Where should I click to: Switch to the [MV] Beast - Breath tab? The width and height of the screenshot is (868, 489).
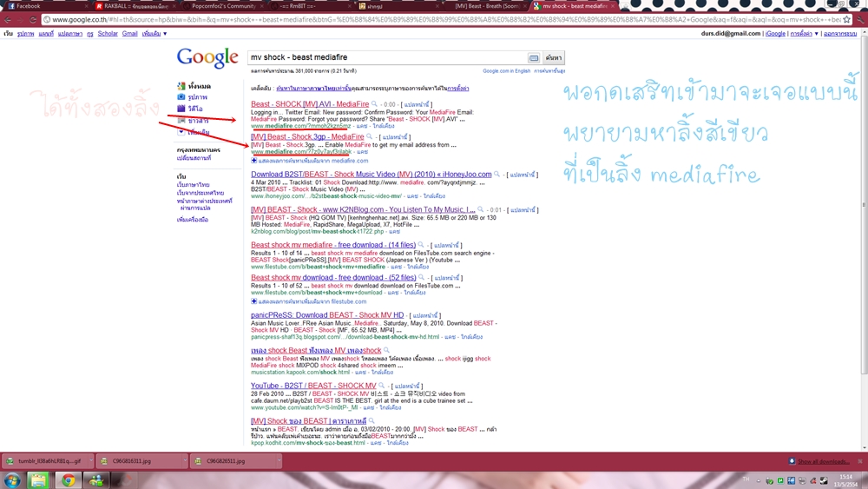point(487,6)
